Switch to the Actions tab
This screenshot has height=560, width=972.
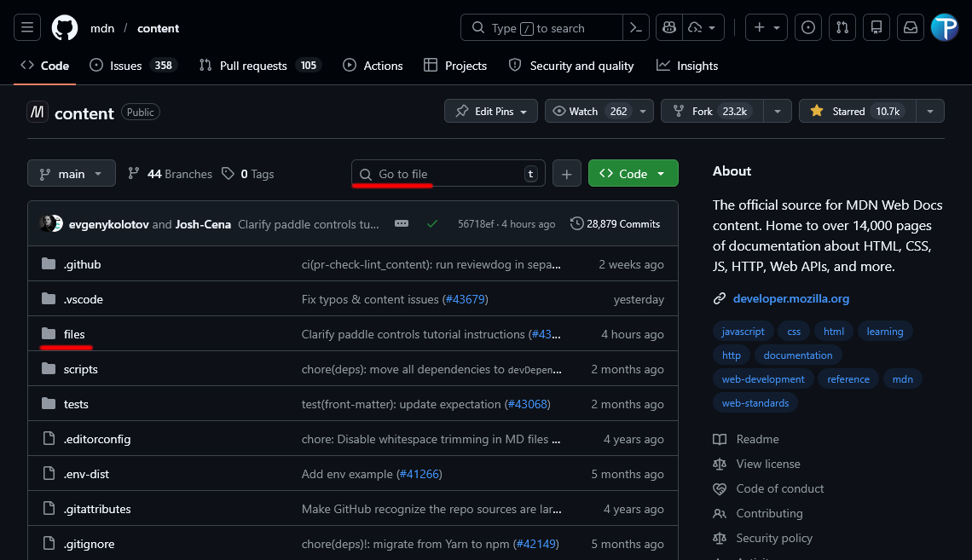click(x=373, y=66)
